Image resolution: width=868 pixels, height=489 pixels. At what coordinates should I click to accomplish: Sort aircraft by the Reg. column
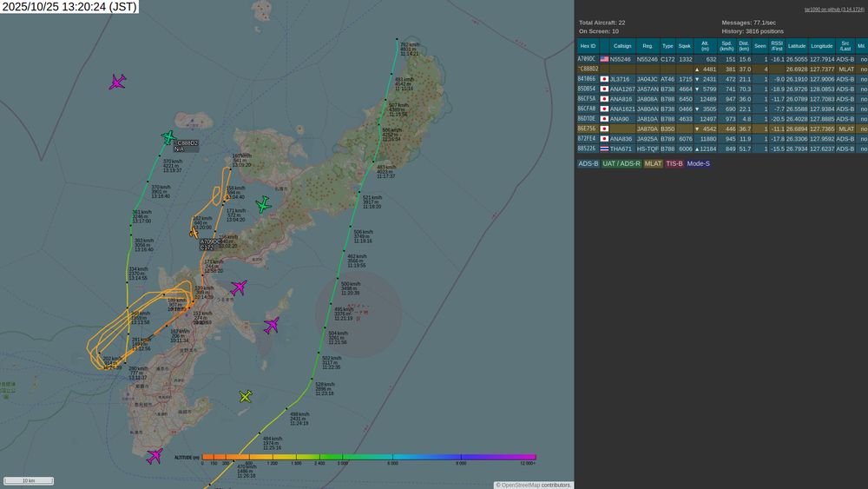[648, 46]
